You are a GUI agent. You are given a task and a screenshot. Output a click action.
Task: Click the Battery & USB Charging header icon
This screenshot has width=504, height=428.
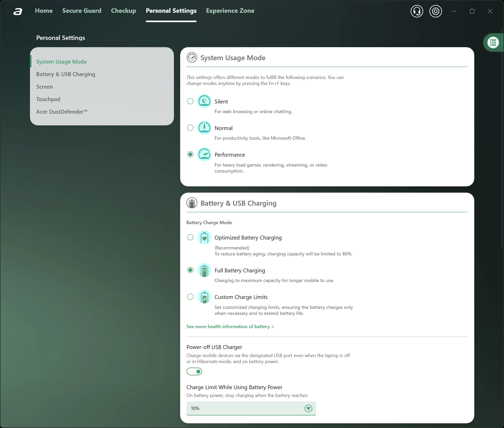(192, 203)
